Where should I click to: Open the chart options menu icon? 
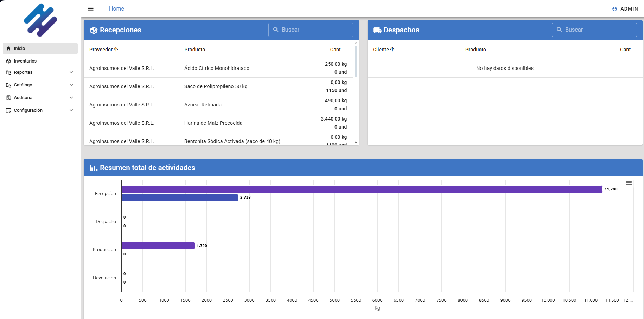click(629, 183)
